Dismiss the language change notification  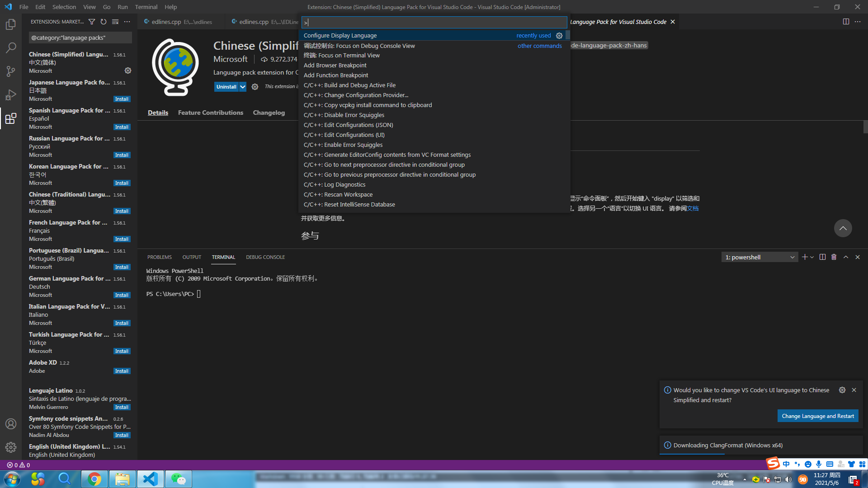click(854, 390)
